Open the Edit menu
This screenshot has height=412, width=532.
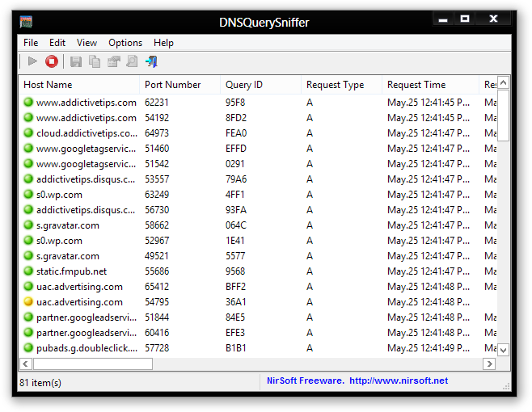point(57,43)
